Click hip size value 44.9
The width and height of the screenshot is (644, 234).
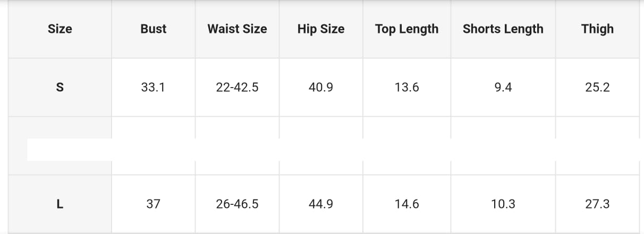coord(321,204)
